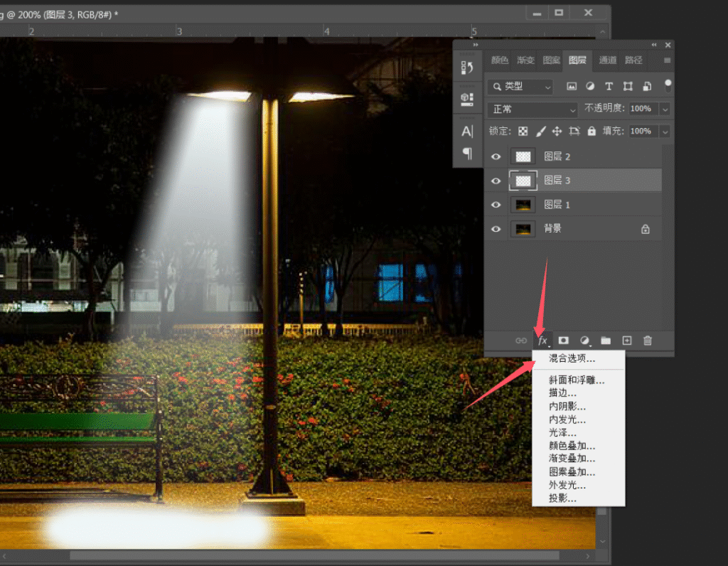
Task: Create a new layer group
Action: pos(606,341)
